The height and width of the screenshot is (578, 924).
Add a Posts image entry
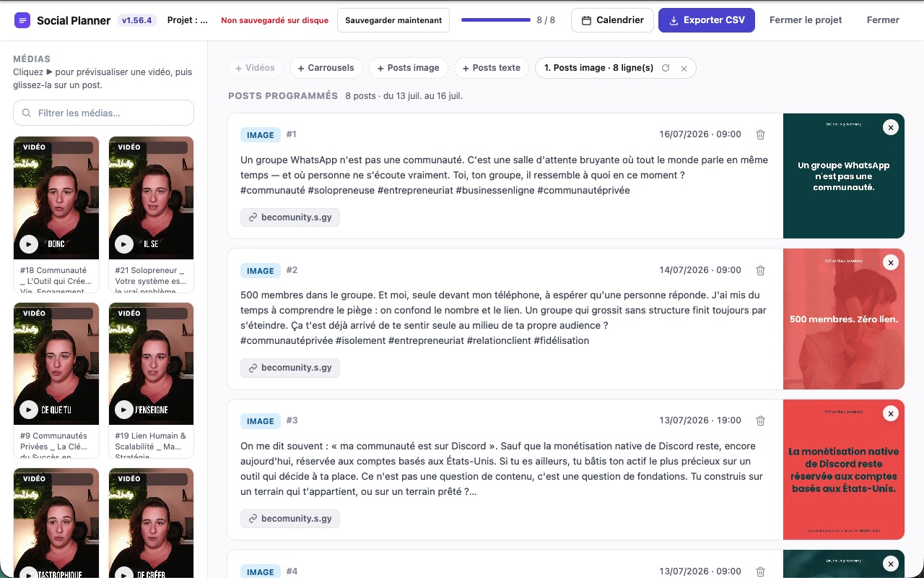(x=409, y=68)
